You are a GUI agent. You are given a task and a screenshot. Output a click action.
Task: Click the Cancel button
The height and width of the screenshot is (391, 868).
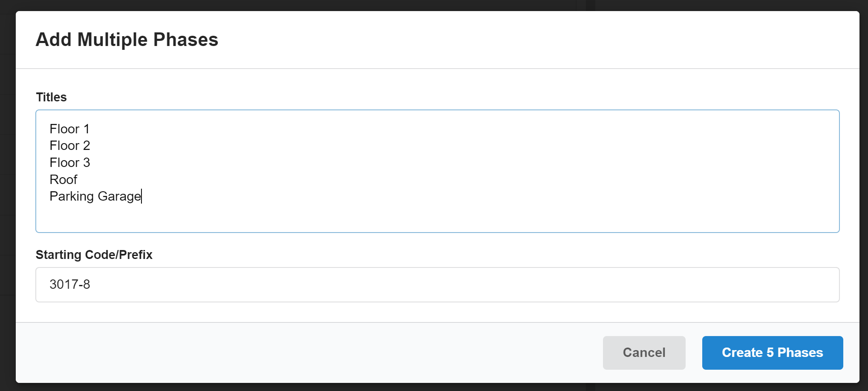pos(644,352)
